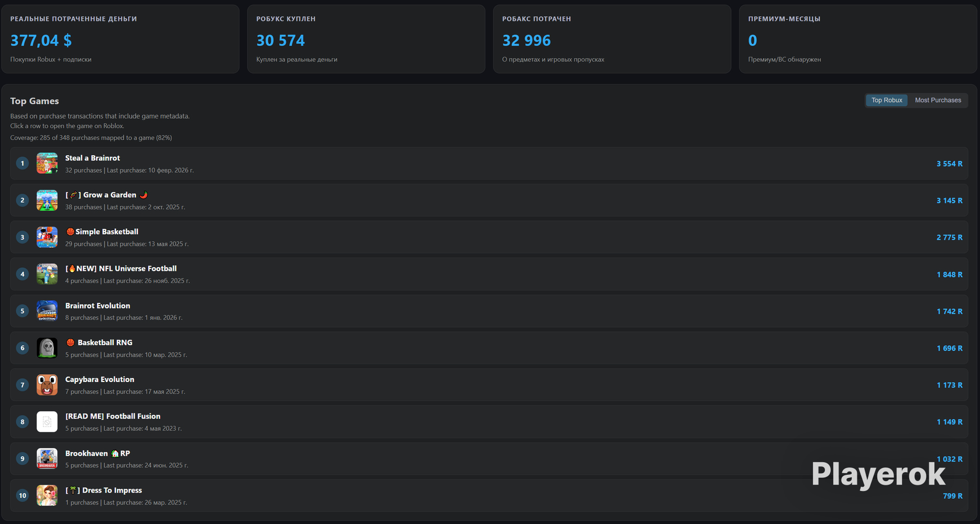Click the 30 574 Robux bought value
This screenshot has width=980, height=524.
(281, 40)
